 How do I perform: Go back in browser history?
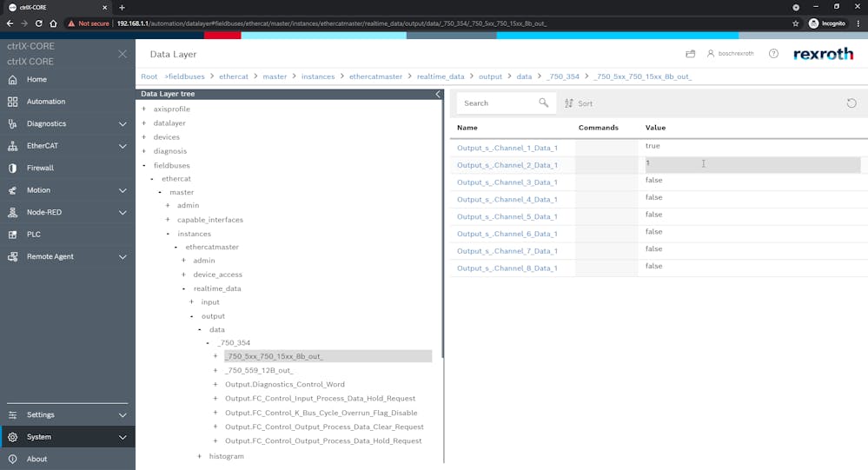click(x=10, y=23)
